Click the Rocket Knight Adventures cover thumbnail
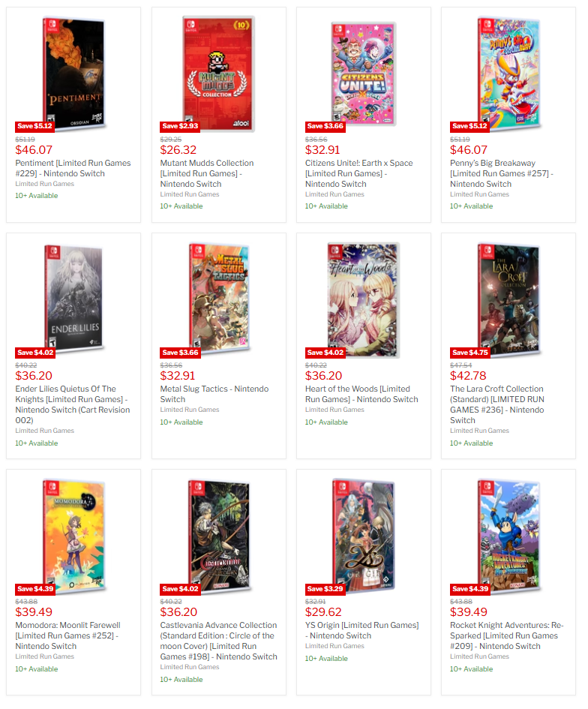The height and width of the screenshot is (709, 588). click(509, 536)
